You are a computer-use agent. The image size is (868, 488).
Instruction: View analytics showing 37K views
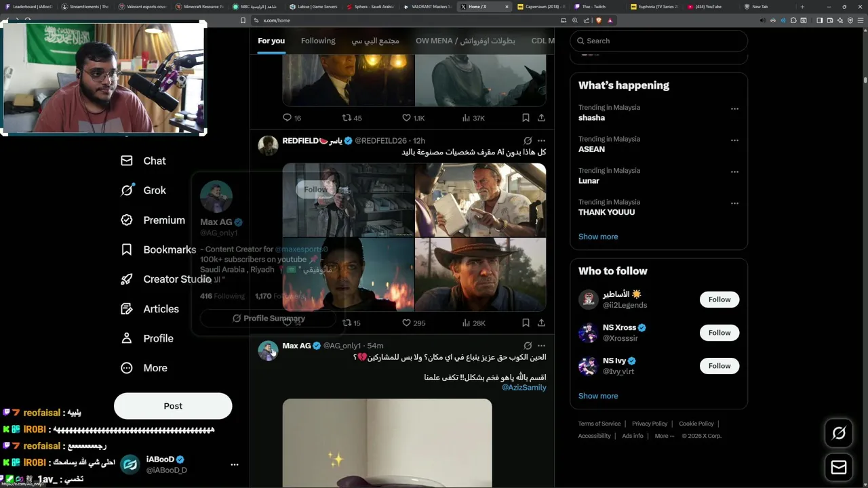[x=473, y=118]
